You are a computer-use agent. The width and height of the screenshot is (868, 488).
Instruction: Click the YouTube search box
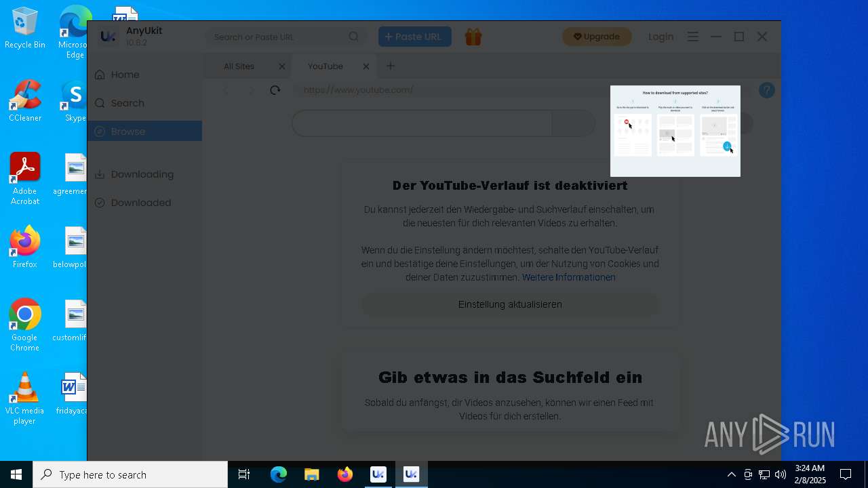pos(422,123)
